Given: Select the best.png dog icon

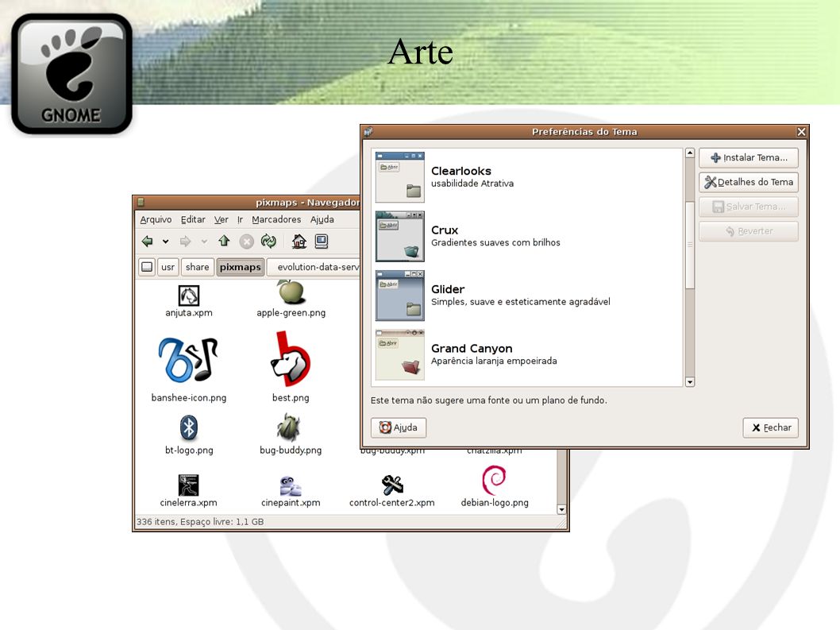Looking at the screenshot, I should pyautogui.click(x=291, y=359).
